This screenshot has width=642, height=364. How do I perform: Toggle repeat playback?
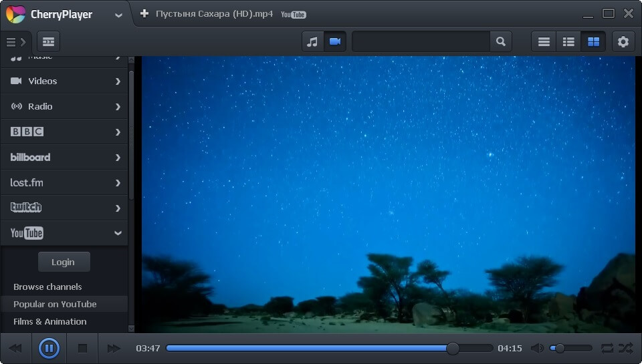607,348
